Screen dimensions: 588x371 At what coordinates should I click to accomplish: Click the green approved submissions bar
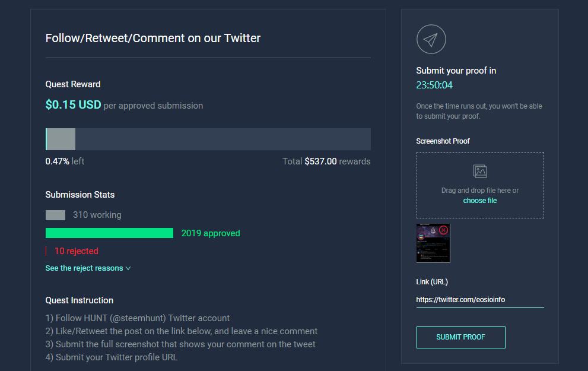click(x=110, y=233)
